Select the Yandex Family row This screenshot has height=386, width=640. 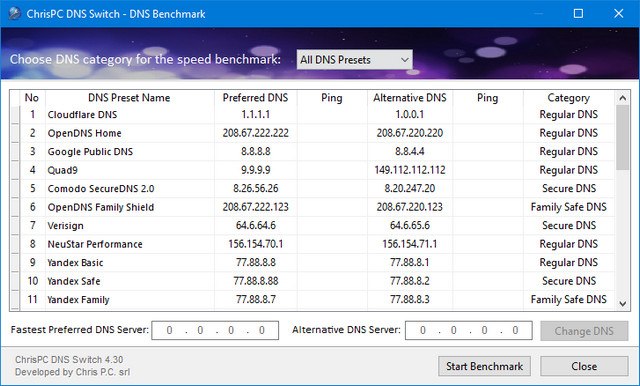(313, 299)
